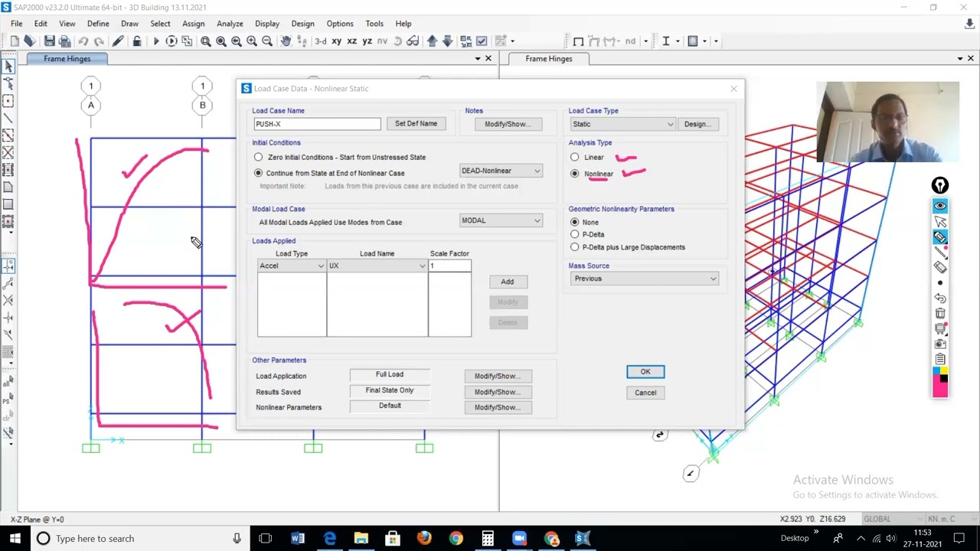Screen dimensions: 980x551
Task: Select the Linear analysis type
Action: (x=575, y=157)
